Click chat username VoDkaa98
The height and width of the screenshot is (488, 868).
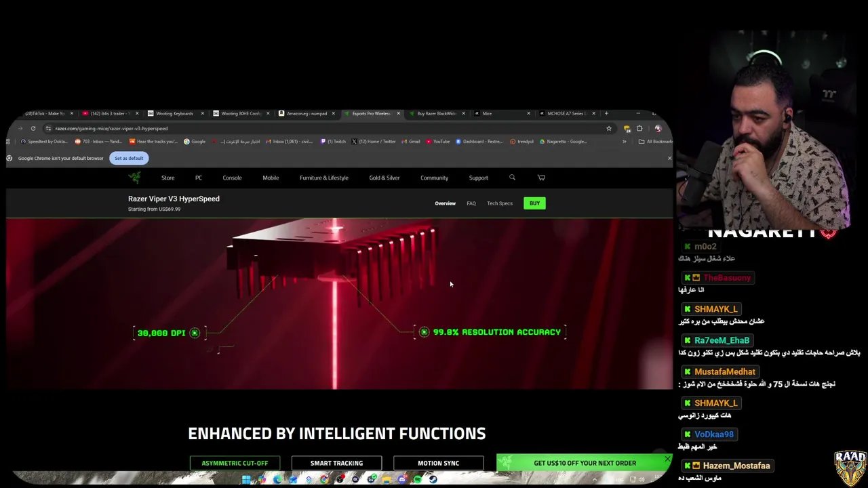coord(713,434)
